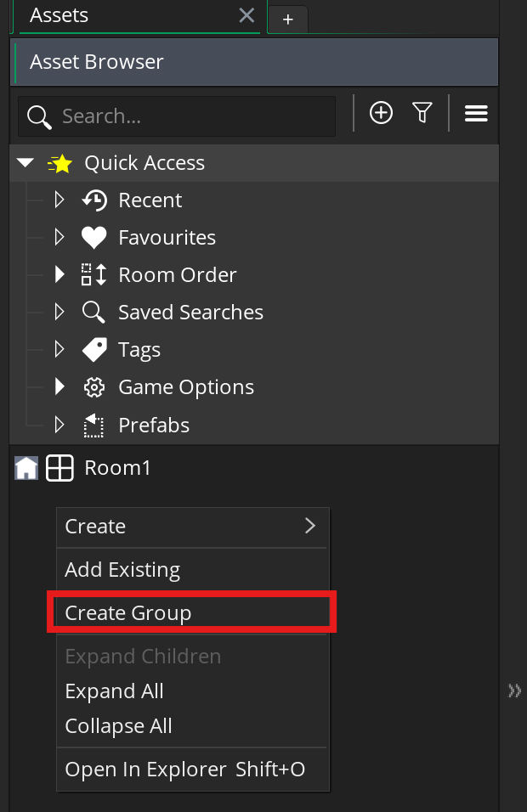Collapse the Quick Access section

(25, 163)
